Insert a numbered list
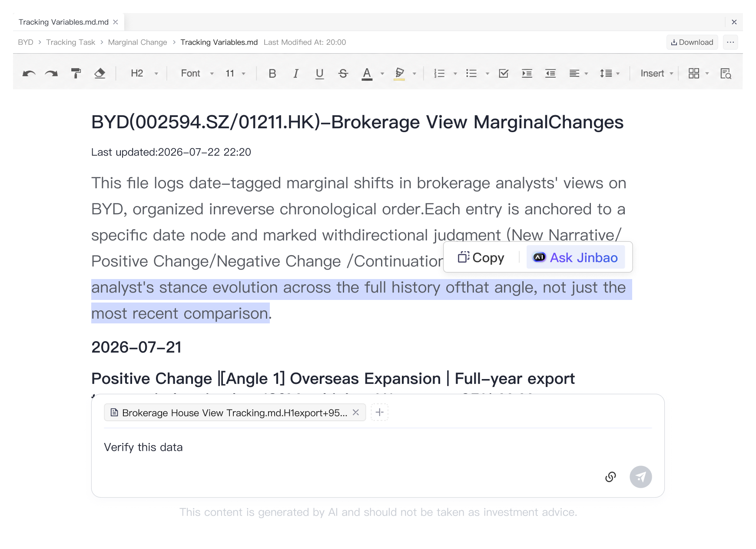Image resolution: width=756 pixels, height=549 pixels. [x=439, y=73]
